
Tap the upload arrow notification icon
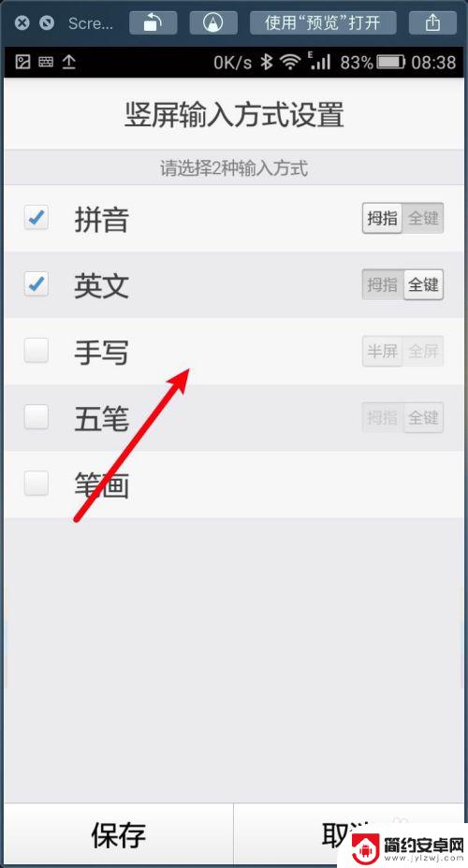[68, 62]
